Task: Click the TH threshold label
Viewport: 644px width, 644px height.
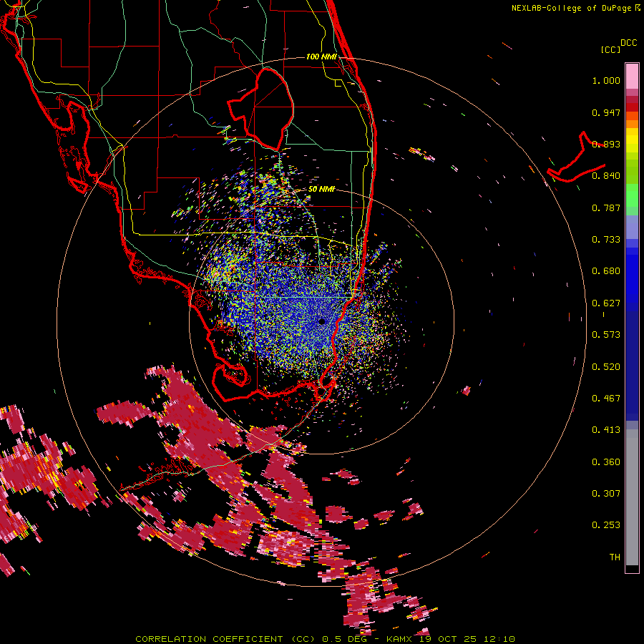Action: 615,557
